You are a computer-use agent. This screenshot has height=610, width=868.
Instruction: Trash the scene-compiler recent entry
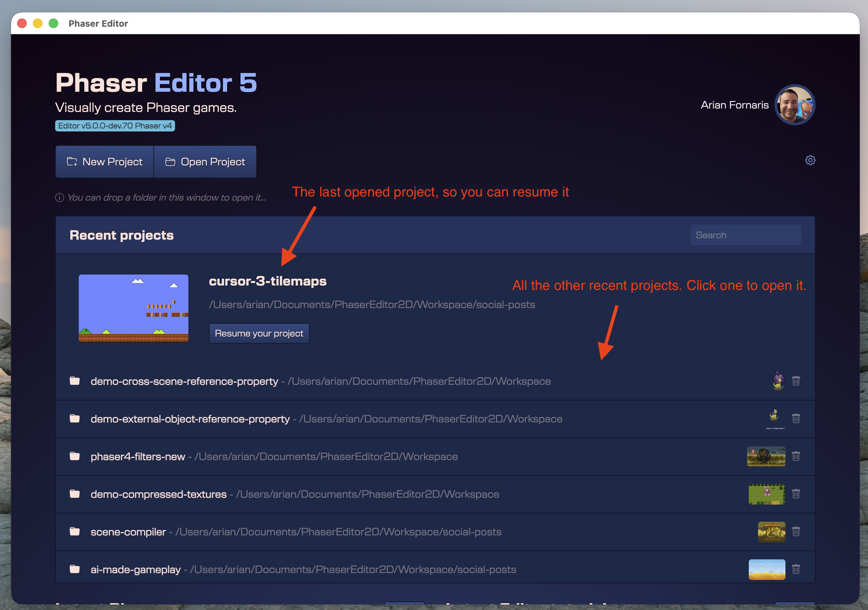tap(796, 531)
